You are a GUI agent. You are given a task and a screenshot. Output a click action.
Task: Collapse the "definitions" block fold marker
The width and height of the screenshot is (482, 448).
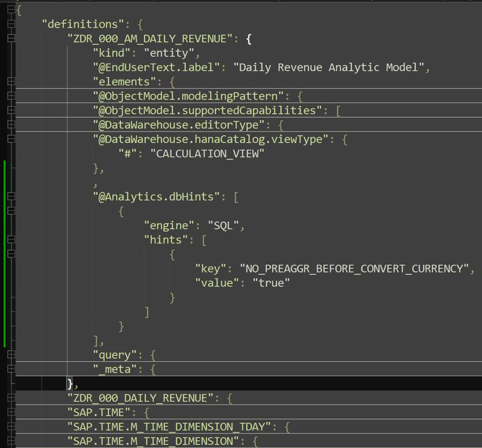click(11, 24)
